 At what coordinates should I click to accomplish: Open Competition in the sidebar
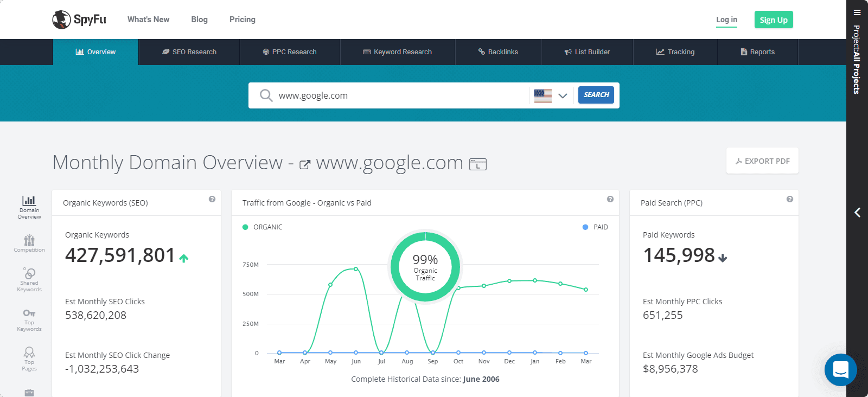click(29, 244)
